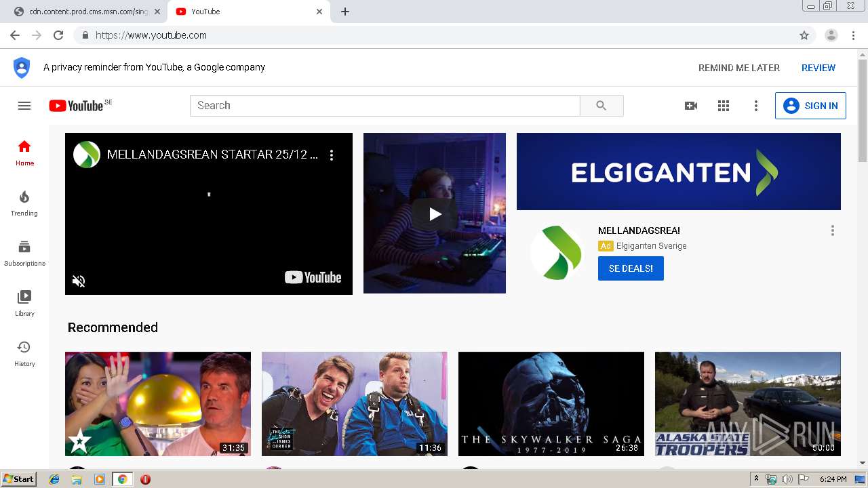868x488 pixels.
Task: Click the SE DEALS! button
Action: pos(631,268)
